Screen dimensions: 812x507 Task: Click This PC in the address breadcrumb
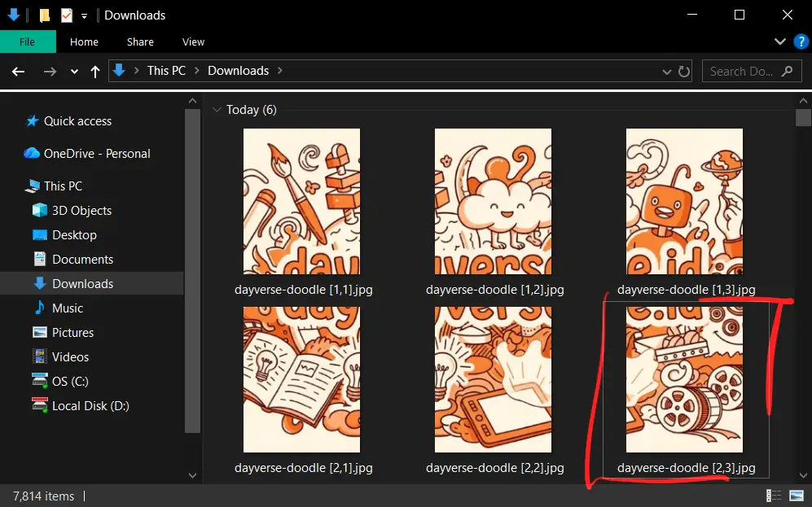pyautogui.click(x=165, y=71)
